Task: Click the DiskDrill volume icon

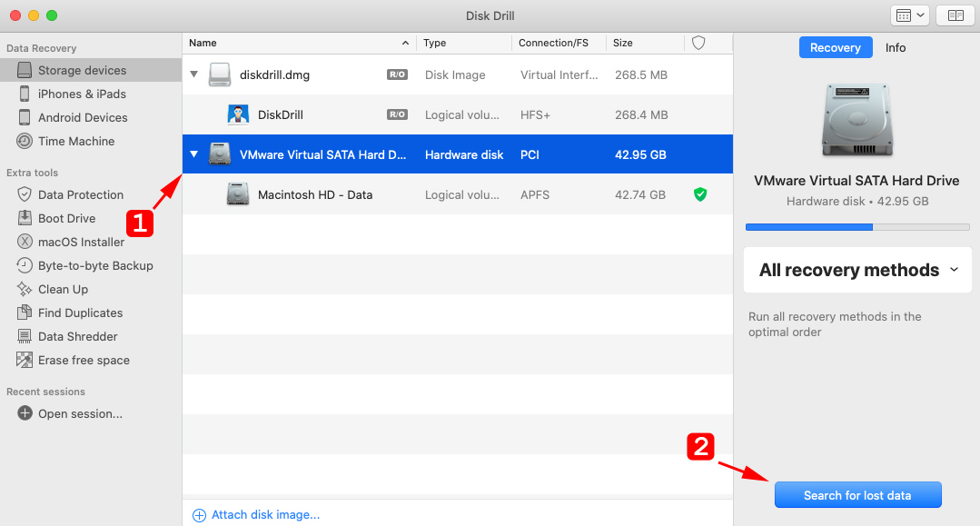Action: [x=237, y=114]
